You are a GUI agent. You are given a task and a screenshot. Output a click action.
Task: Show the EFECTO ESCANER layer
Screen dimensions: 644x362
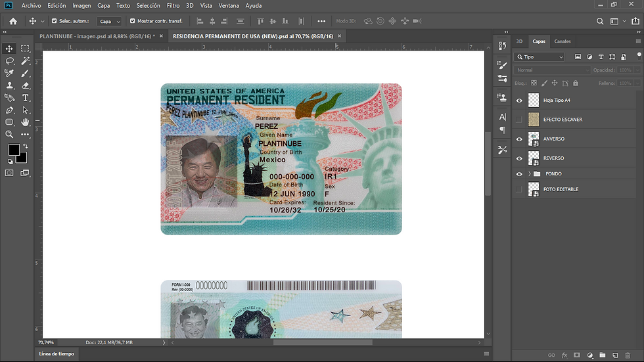click(x=519, y=120)
